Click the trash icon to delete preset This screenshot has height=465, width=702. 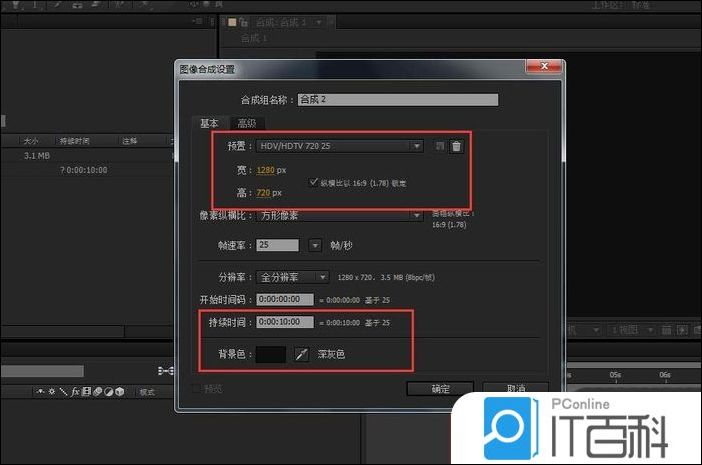pos(456,146)
